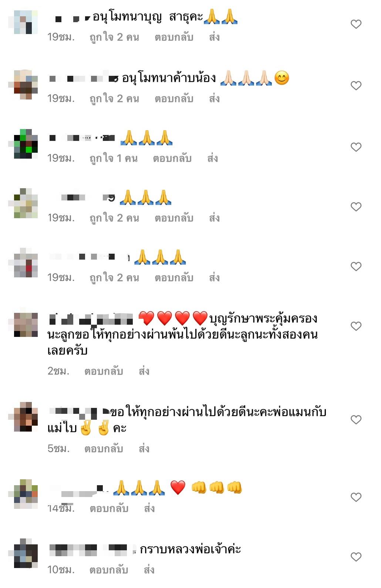
Task: Open profile picture of top commenter
Action: coord(26,22)
